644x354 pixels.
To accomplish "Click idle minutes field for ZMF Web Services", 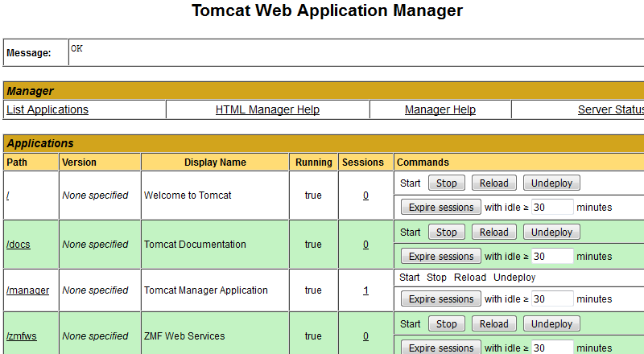I will (x=552, y=348).
